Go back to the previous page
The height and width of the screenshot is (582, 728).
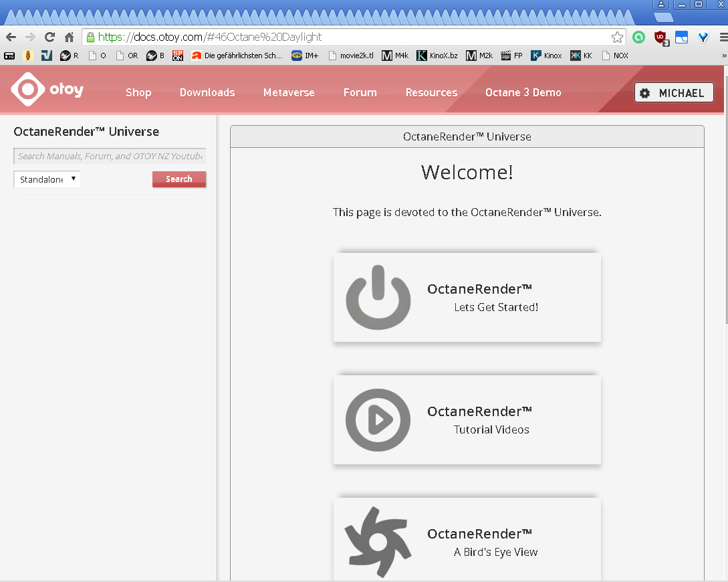pyautogui.click(x=11, y=37)
